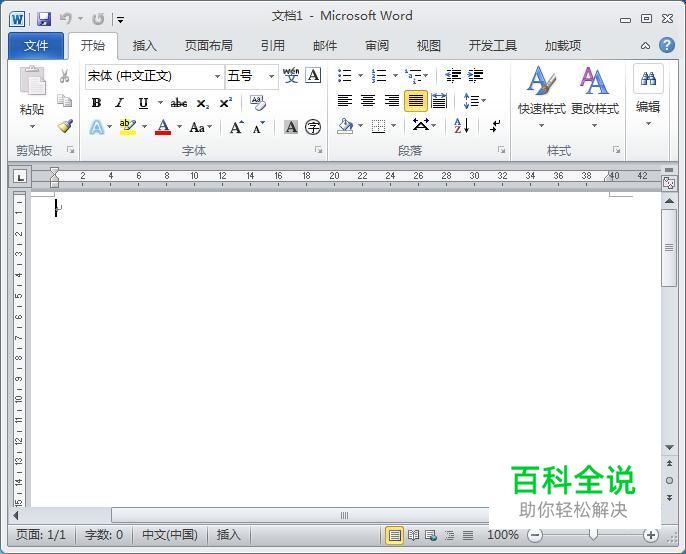Click the binoculars Find icon
The width and height of the screenshot is (686, 554).
tap(648, 79)
